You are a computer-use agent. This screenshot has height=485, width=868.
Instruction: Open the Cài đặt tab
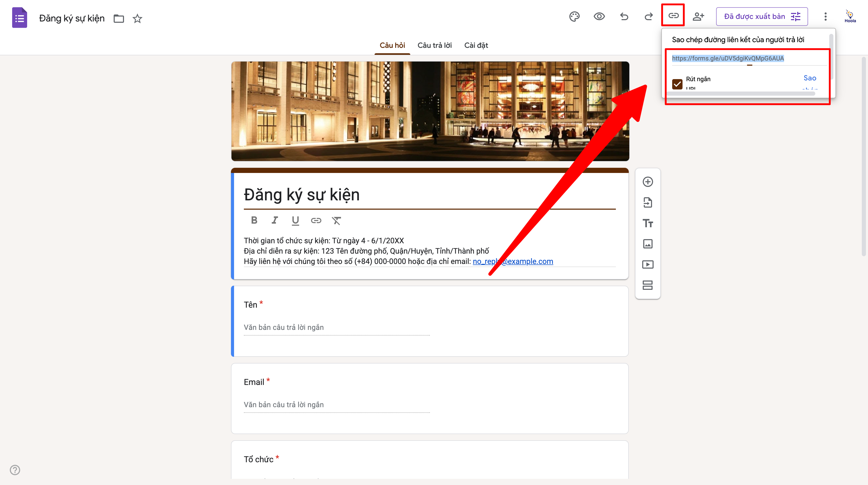[x=476, y=45]
